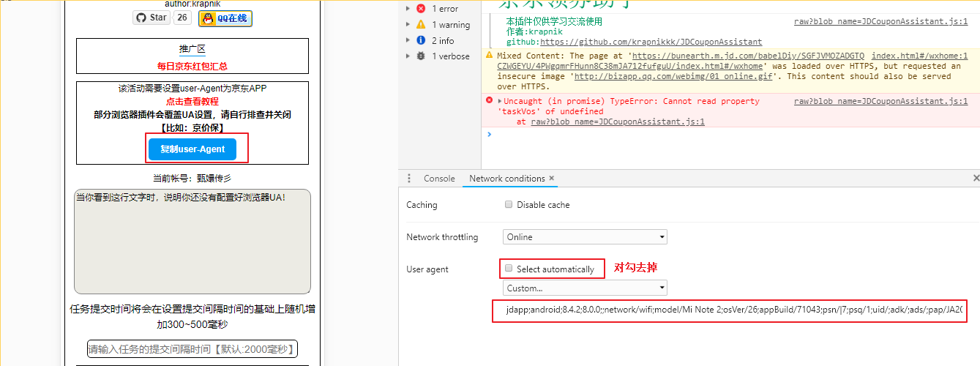Open the QQ在线 chat badge

pyautogui.click(x=225, y=18)
